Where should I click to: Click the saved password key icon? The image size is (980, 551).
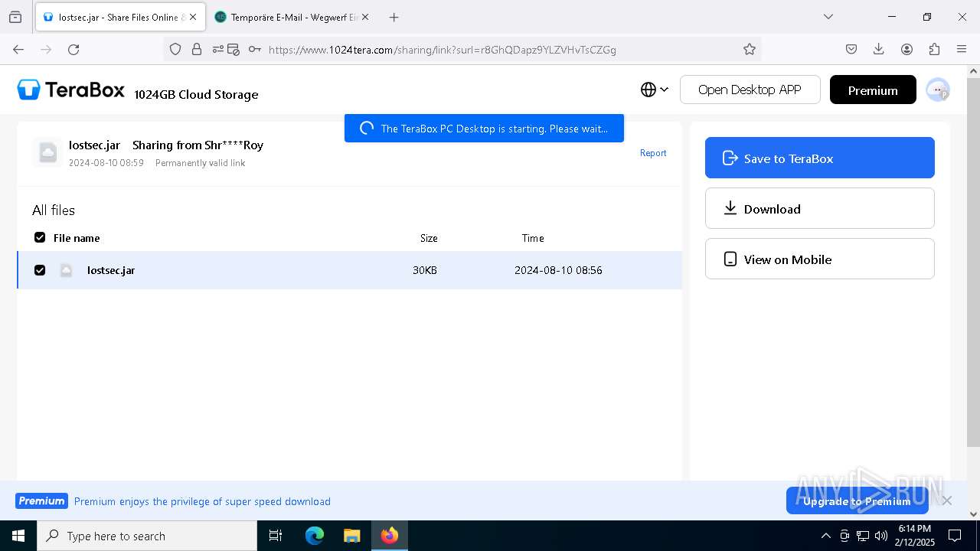click(255, 49)
